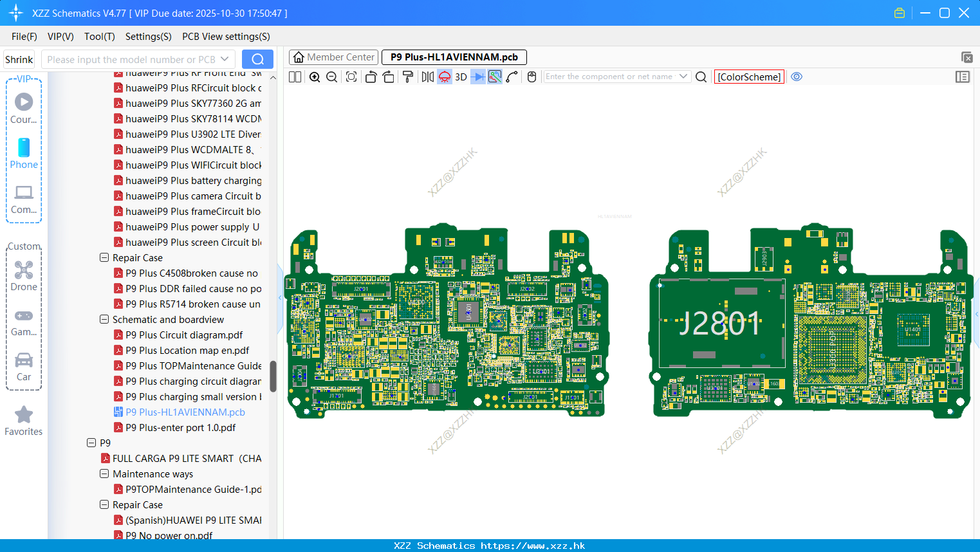The height and width of the screenshot is (552, 980).
Task: Select the Drone category
Action: pos(24,277)
